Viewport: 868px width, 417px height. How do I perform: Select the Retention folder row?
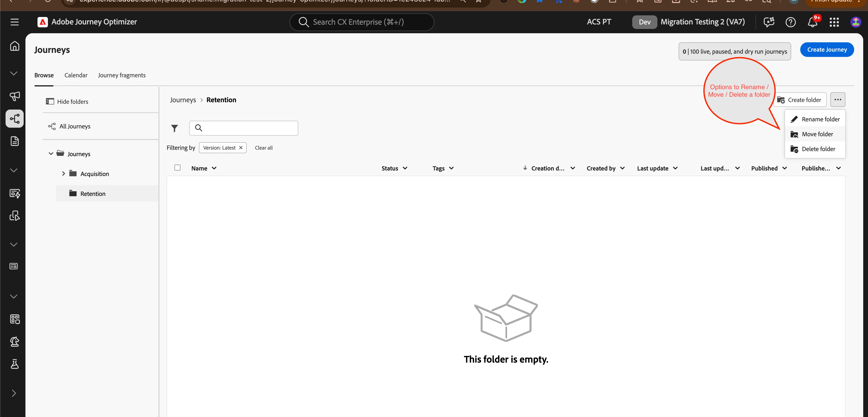click(107, 193)
